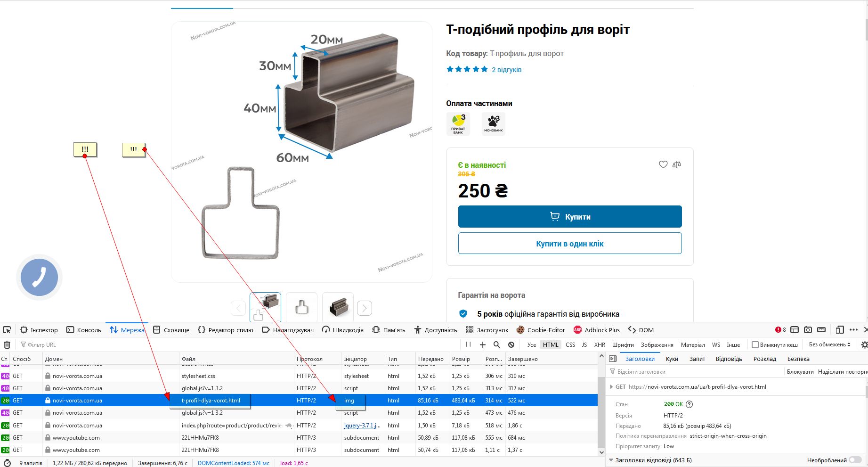Filter requests by JS type
Viewport: 868px width, 467px height.
[x=584, y=345]
